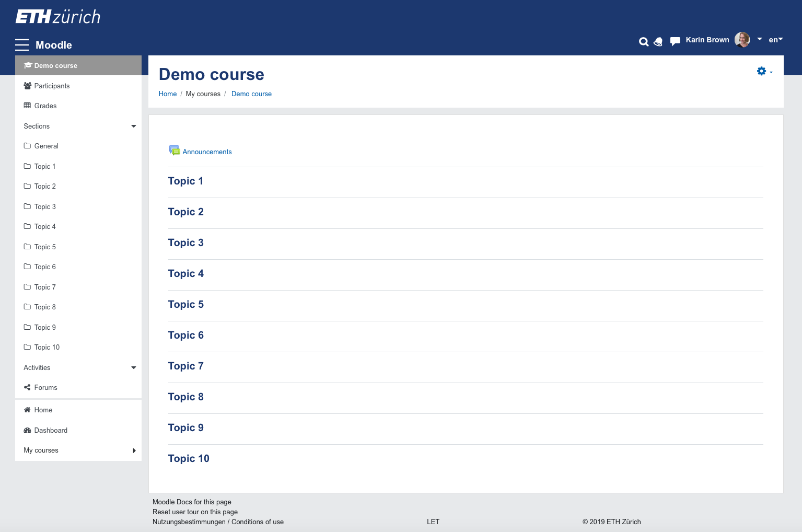Open Topic 1 heading in course content
This screenshot has height=532, width=802.
click(185, 181)
